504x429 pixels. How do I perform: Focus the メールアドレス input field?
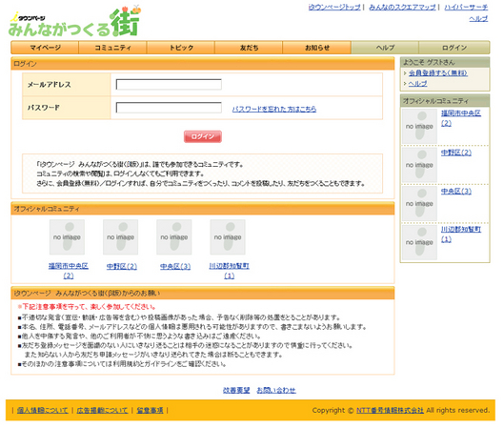pyautogui.click(x=169, y=85)
